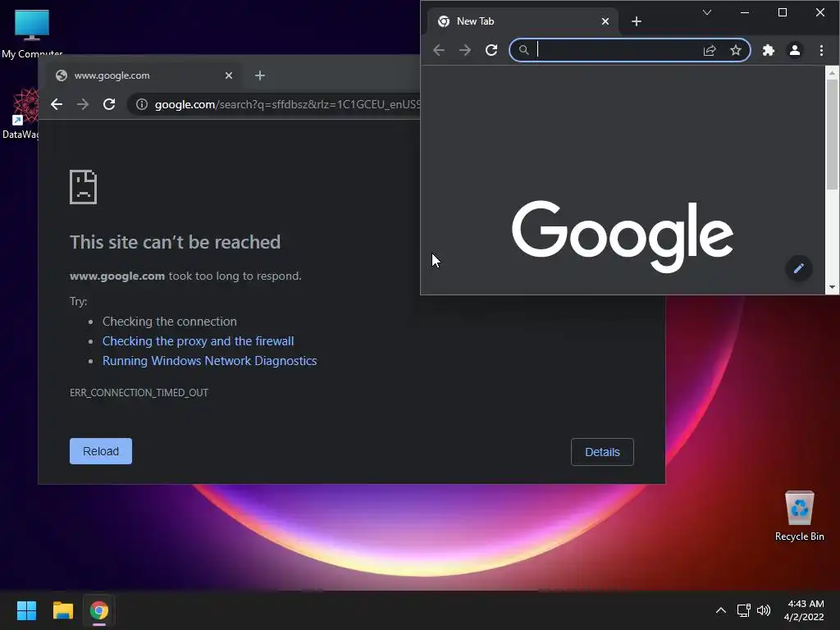Open File Explorer from taskbar

[62, 610]
